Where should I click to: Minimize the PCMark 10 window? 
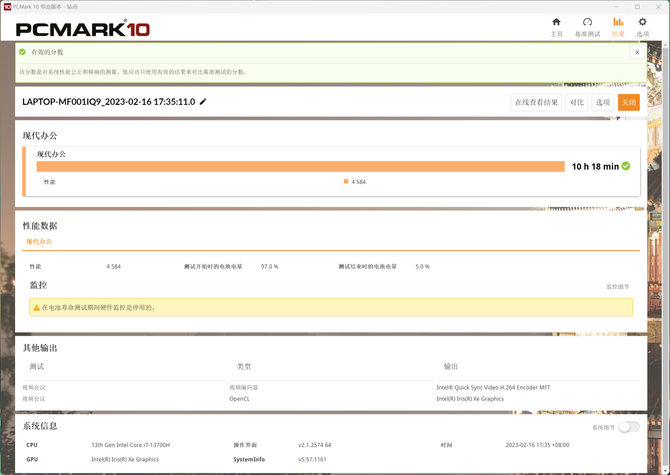(616, 7)
